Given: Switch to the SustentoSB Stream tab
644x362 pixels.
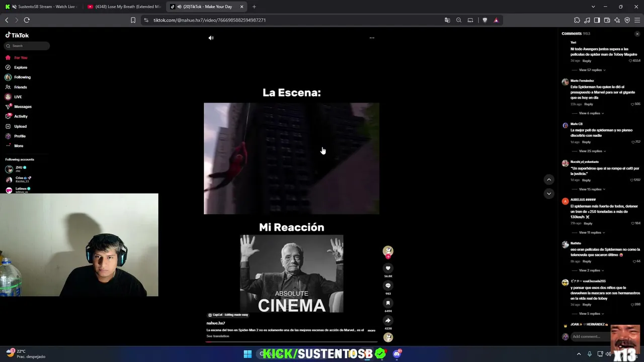Looking at the screenshot, I should [x=41, y=7].
